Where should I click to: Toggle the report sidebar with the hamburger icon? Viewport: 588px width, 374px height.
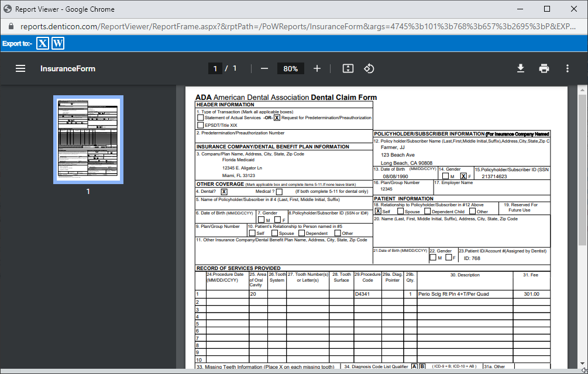[20, 68]
